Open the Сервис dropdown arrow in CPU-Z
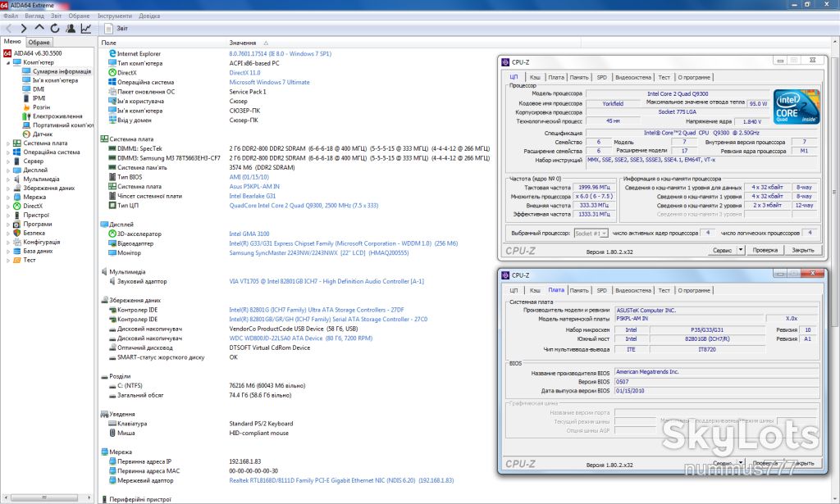This screenshot has width=840, height=504. click(741, 250)
